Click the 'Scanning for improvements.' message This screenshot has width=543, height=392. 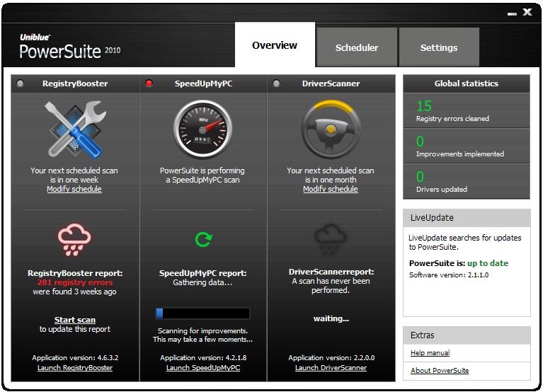click(x=203, y=330)
